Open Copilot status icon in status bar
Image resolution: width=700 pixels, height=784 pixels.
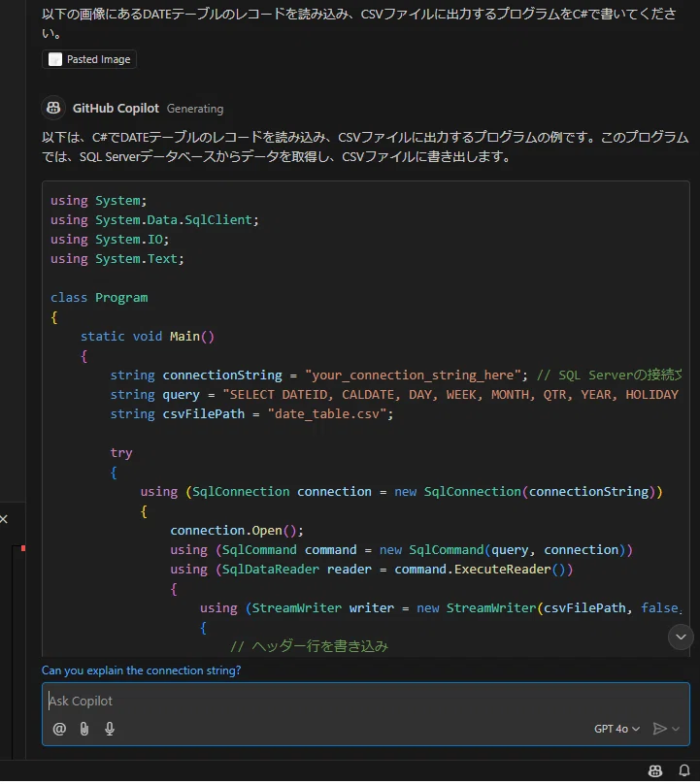pyautogui.click(x=655, y=771)
